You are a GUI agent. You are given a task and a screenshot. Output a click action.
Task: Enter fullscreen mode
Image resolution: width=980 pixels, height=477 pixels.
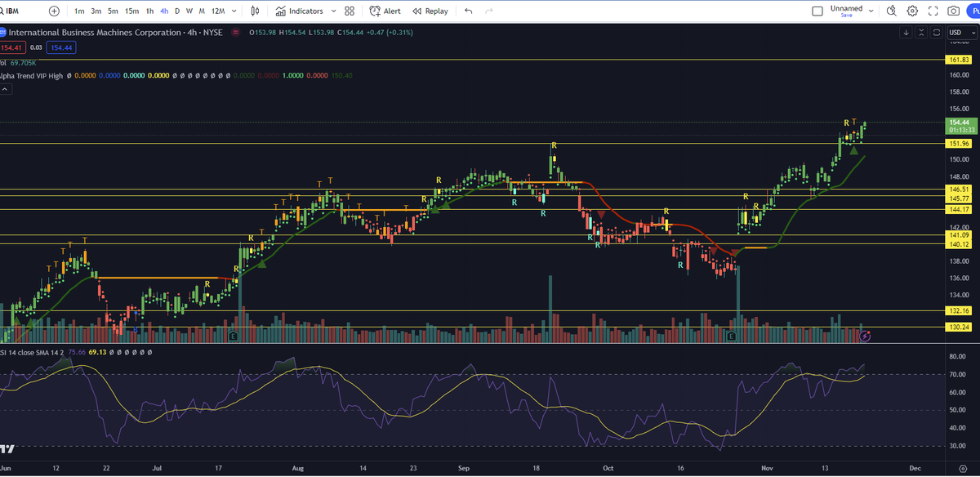coord(933,11)
